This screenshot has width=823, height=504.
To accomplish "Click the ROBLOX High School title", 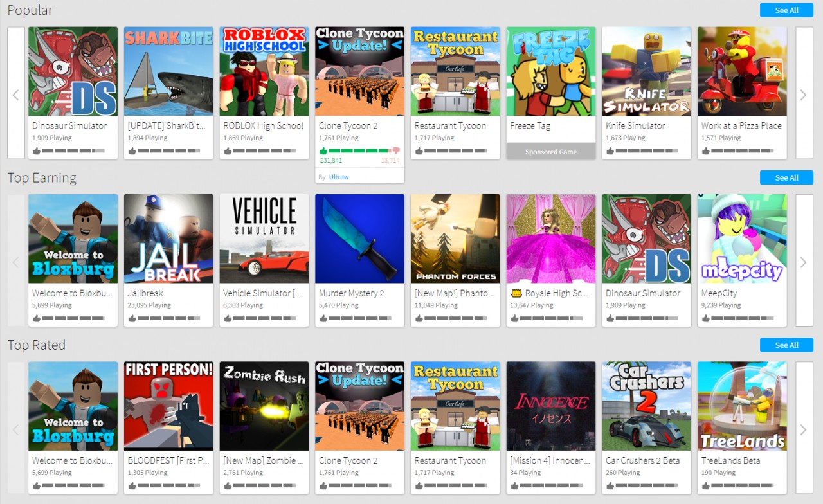I will click(x=263, y=126).
